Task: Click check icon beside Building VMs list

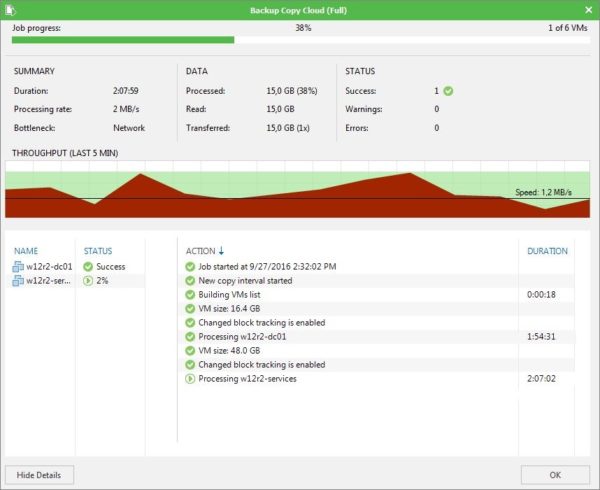Action: pos(190,295)
